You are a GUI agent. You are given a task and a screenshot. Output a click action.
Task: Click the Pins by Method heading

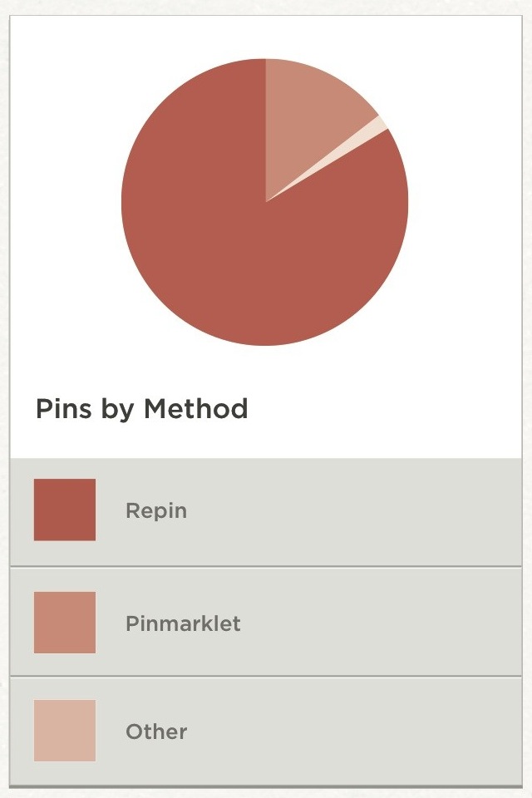click(x=141, y=409)
